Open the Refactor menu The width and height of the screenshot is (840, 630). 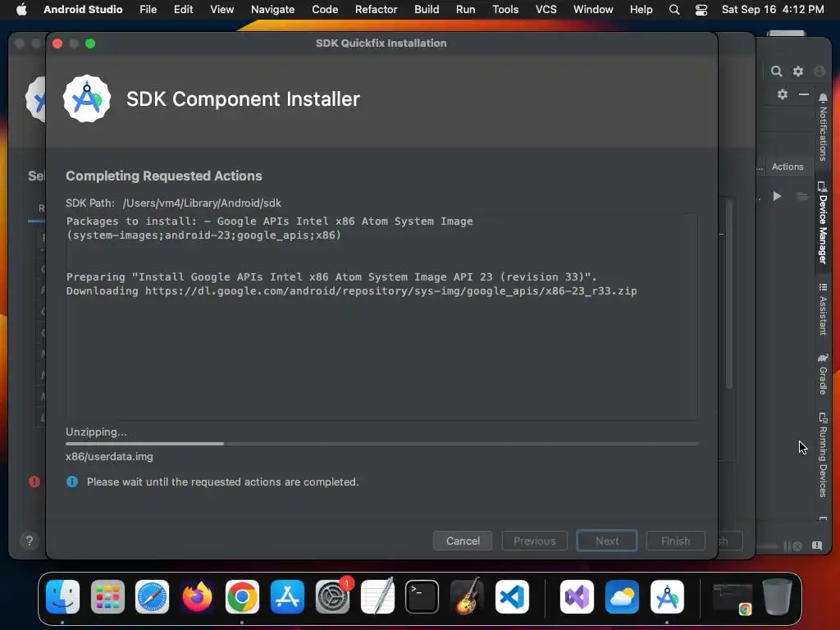tap(376, 10)
